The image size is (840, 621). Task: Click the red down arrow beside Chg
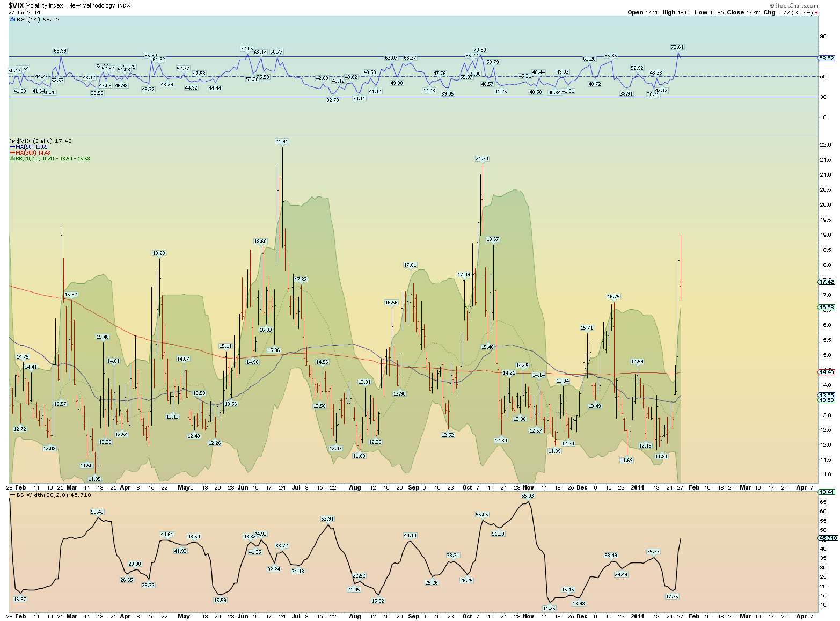pyautogui.click(x=816, y=13)
